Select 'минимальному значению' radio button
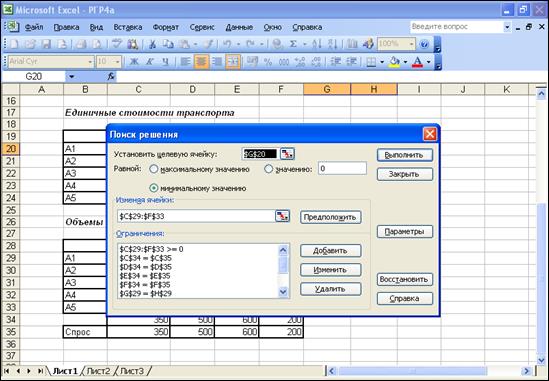 154,188
